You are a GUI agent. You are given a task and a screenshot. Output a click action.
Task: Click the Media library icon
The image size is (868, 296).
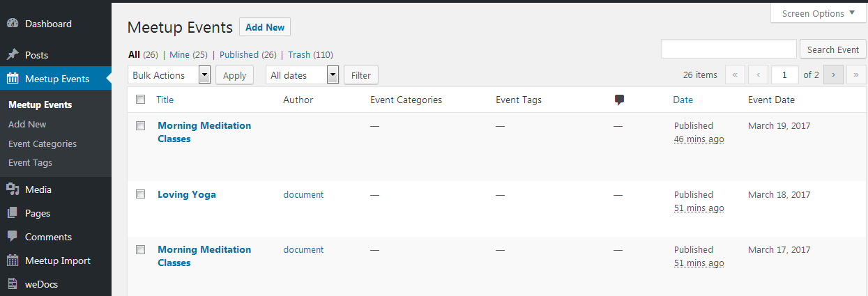(x=13, y=189)
